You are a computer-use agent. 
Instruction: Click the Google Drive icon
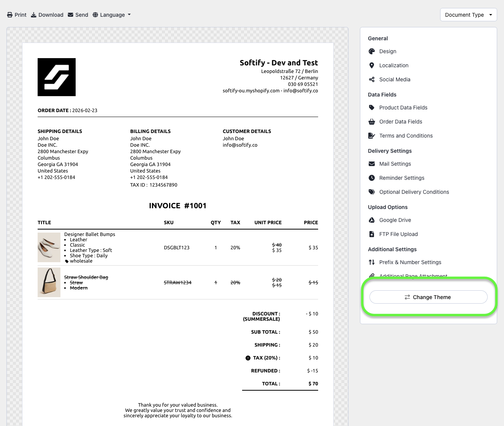coord(372,220)
